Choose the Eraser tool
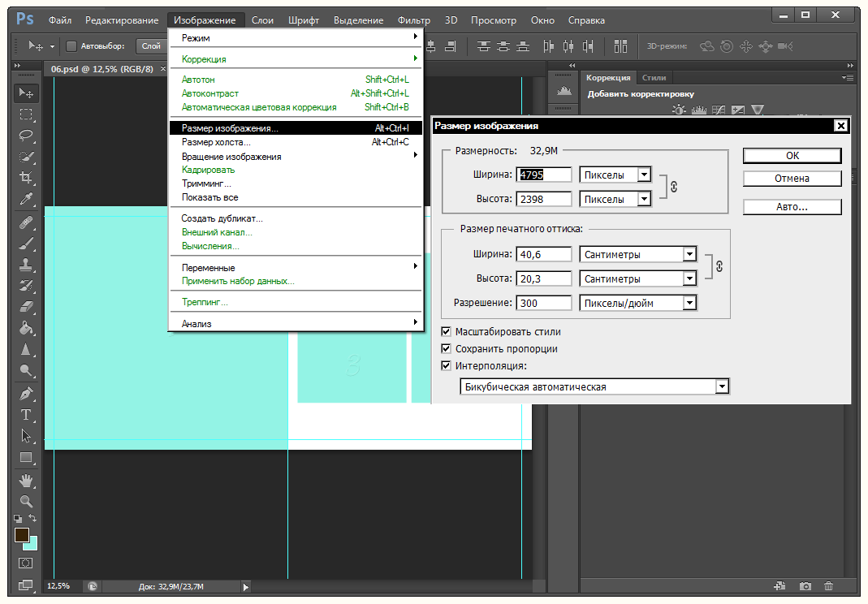The width and height of the screenshot is (868, 604). pos(26,307)
